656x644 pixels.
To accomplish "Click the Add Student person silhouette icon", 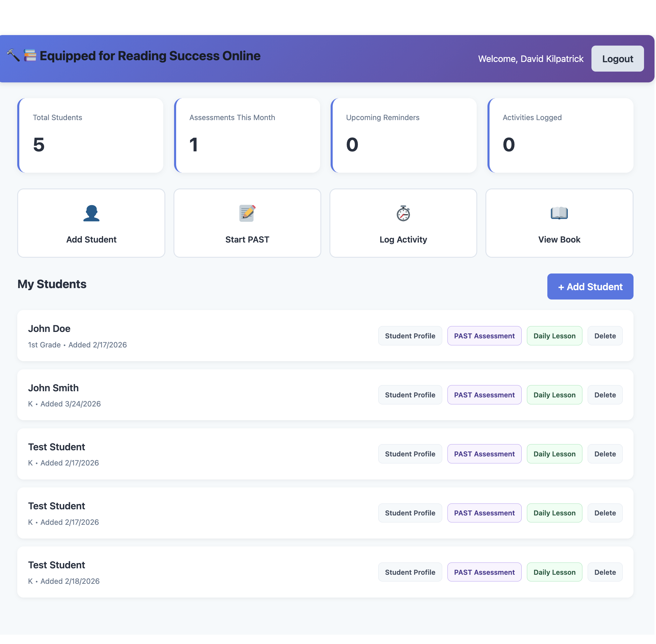I will 91,213.
